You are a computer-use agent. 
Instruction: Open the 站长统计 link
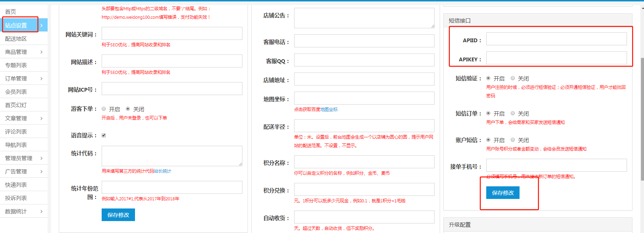tap(163, 171)
